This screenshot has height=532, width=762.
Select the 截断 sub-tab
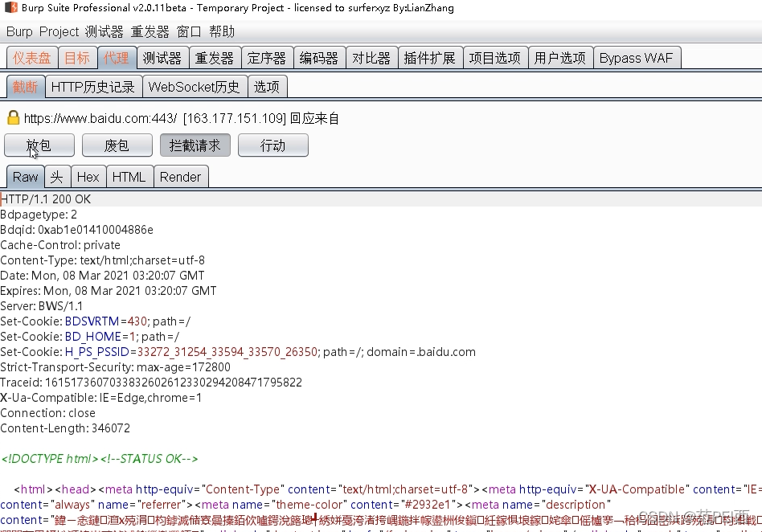coord(25,87)
